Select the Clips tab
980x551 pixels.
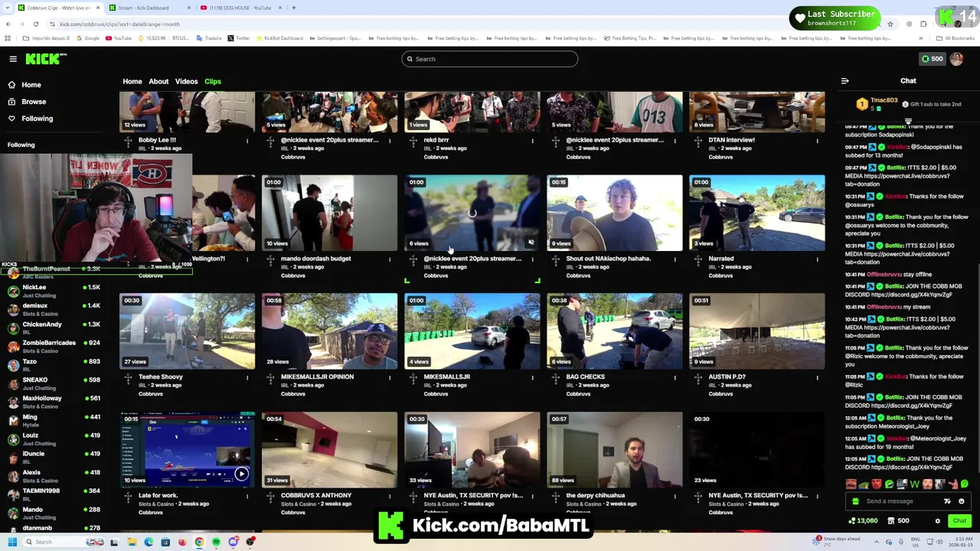pos(213,81)
